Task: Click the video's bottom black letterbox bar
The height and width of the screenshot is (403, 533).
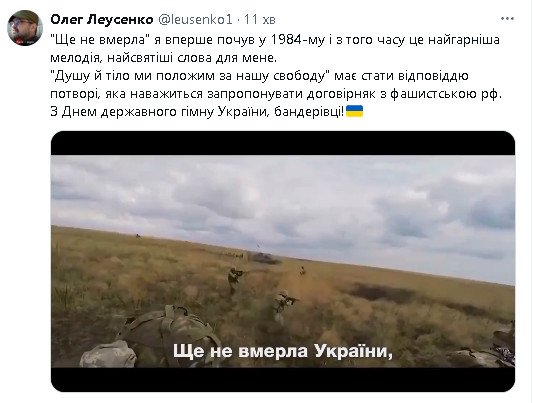Action: [283, 380]
